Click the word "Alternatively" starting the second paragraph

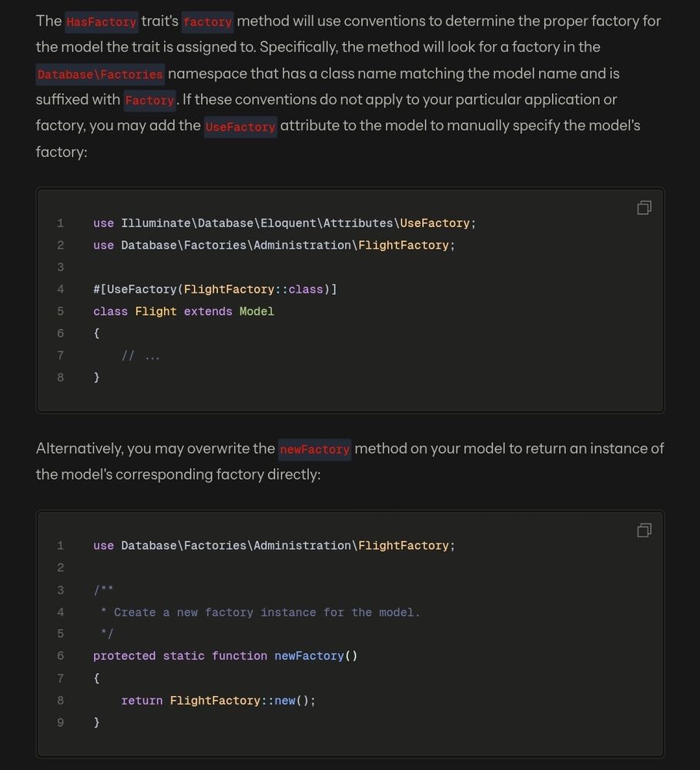coord(79,449)
